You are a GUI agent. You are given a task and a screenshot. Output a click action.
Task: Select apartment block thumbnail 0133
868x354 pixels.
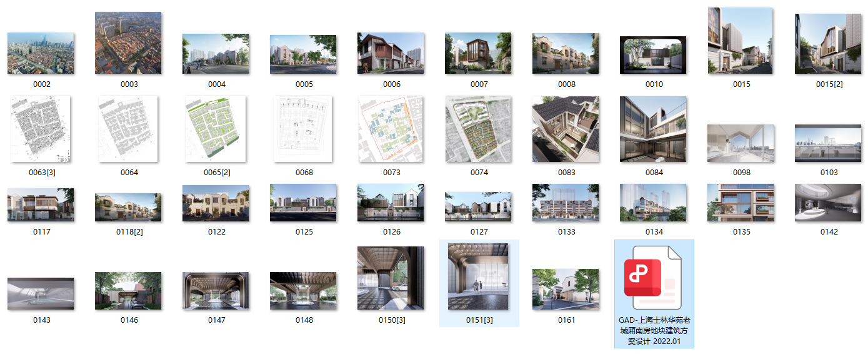point(566,203)
